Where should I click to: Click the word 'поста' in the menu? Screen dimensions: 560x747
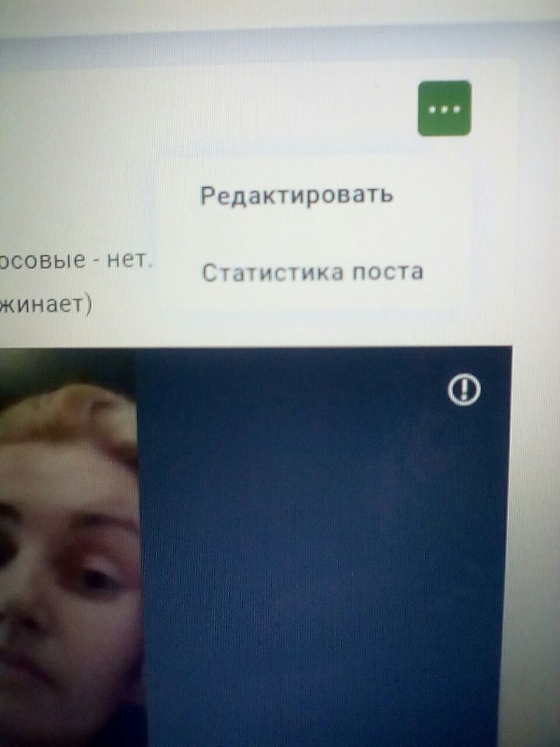[x=383, y=273]
